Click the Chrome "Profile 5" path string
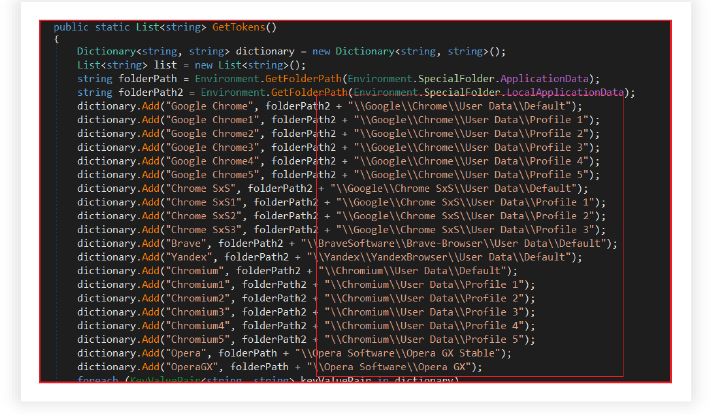The height and width of the screenshot is (415, 711). coord(471,175)
